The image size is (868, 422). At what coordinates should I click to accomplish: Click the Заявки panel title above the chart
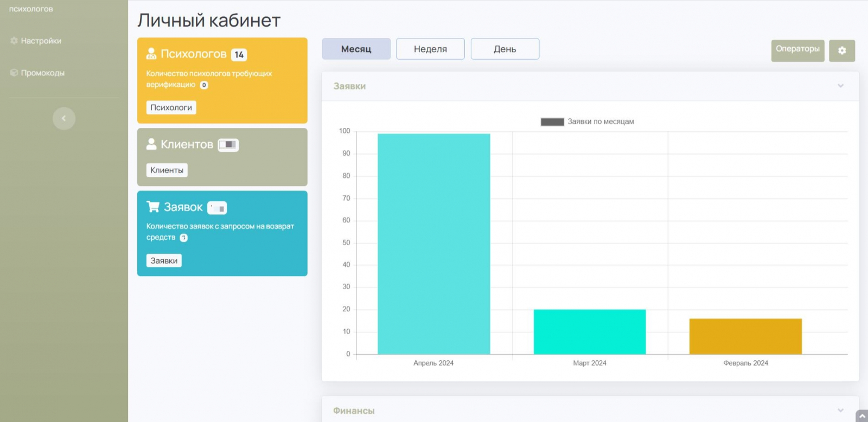[x=349, y=86]
